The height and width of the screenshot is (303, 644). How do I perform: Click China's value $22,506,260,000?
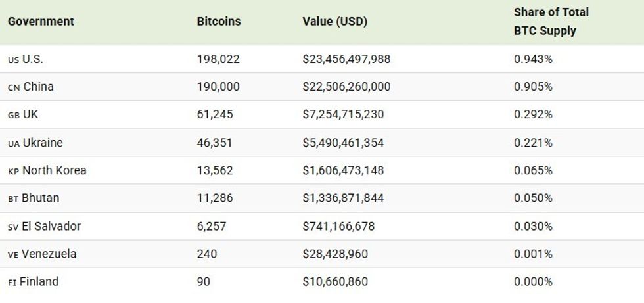346,87
